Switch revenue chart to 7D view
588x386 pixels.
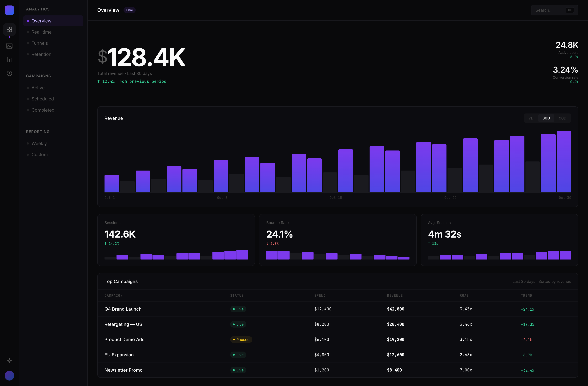coord(531,118)
